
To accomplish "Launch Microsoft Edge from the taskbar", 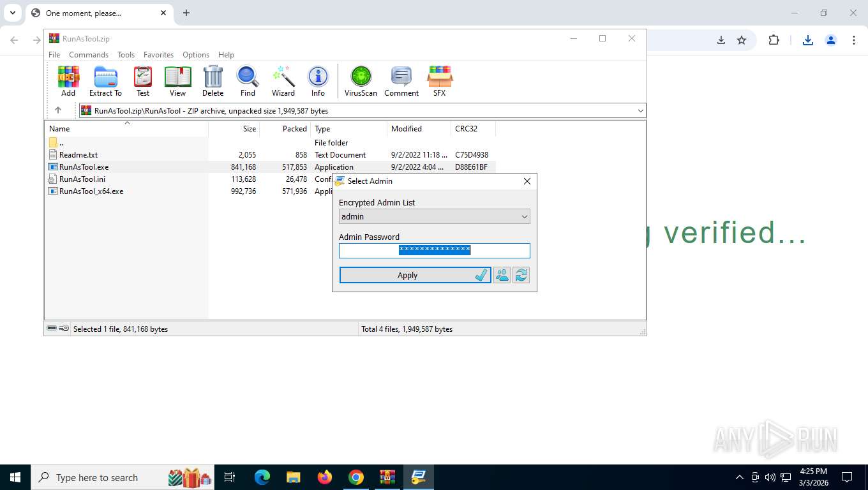I will [x=262, y=477].
